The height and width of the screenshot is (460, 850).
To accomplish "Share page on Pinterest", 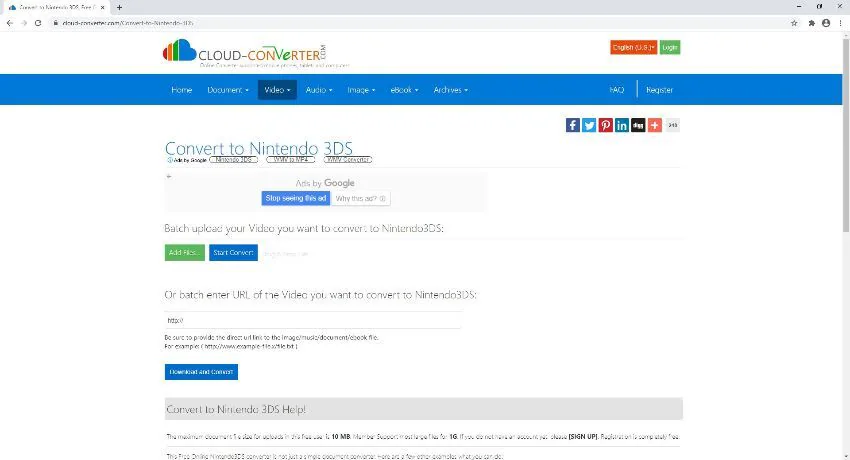I will pyautogui.click(x=605, y=125).
